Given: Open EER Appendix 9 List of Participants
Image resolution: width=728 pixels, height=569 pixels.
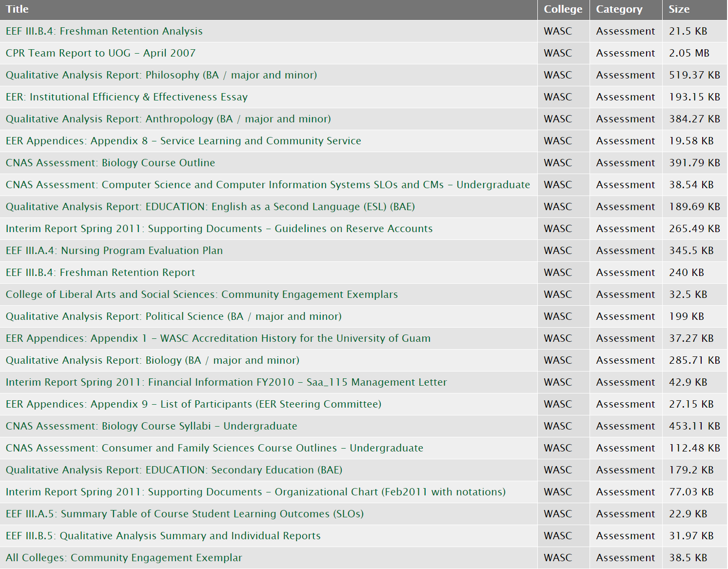Looking at the screenshot, I should (x=194, y=404).
